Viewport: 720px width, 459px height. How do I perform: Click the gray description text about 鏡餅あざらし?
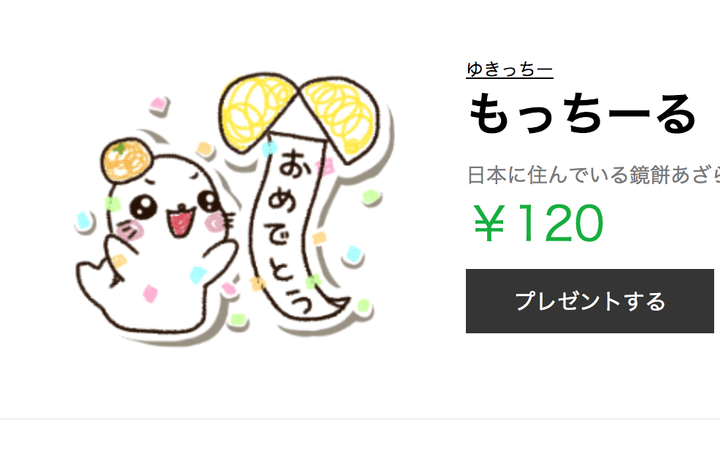593,175
